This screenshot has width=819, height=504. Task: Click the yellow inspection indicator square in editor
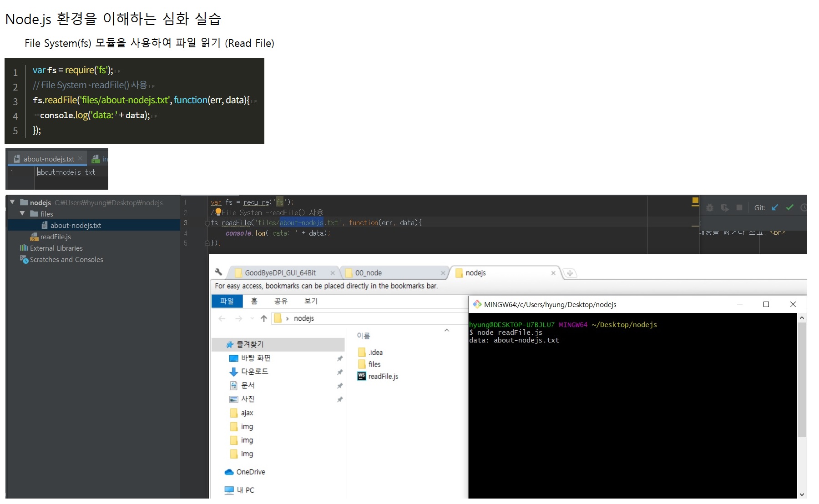(x=695, y=200)
